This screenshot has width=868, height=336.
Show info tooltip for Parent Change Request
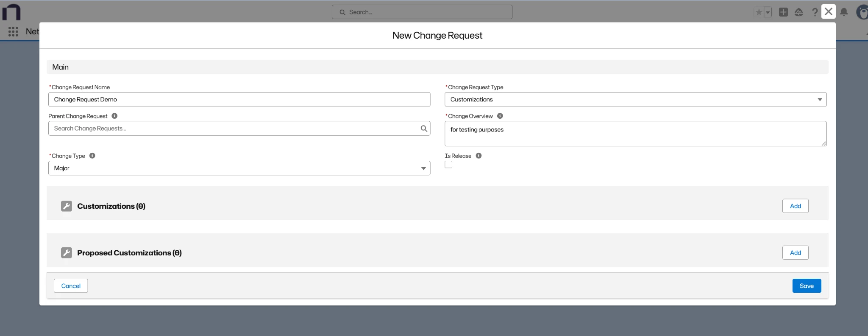[114, 116]
